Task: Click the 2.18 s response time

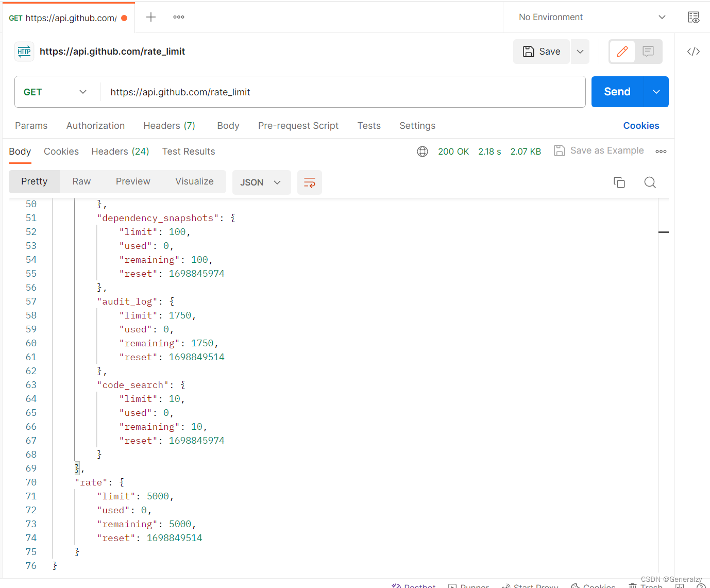Action: click(x=489, y=152)
